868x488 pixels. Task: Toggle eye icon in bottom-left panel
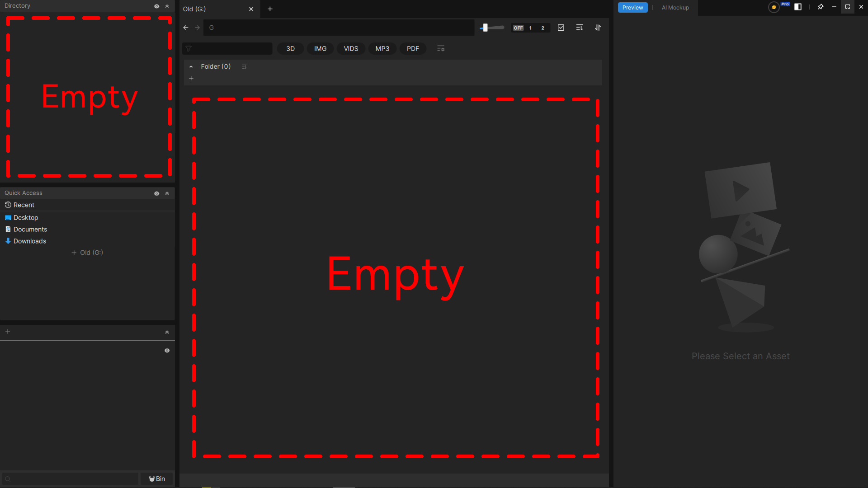coord(167,351)
